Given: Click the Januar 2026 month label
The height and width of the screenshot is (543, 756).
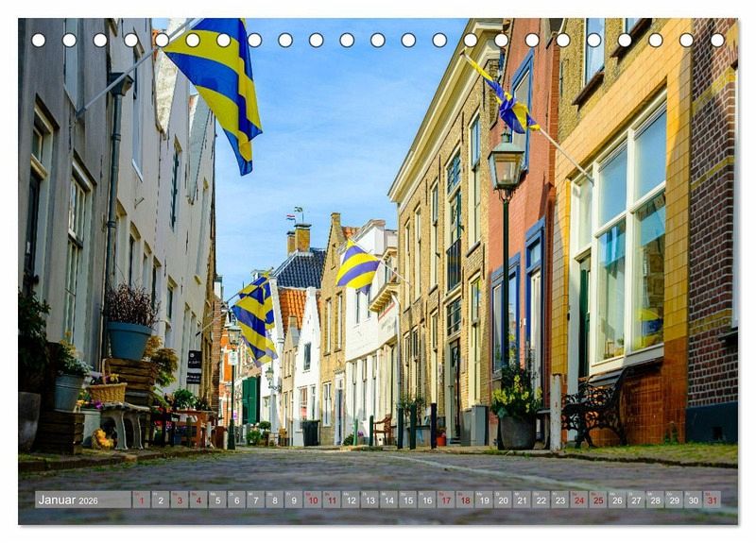Looking at the screenshot, I should click(x=68, y=500).
